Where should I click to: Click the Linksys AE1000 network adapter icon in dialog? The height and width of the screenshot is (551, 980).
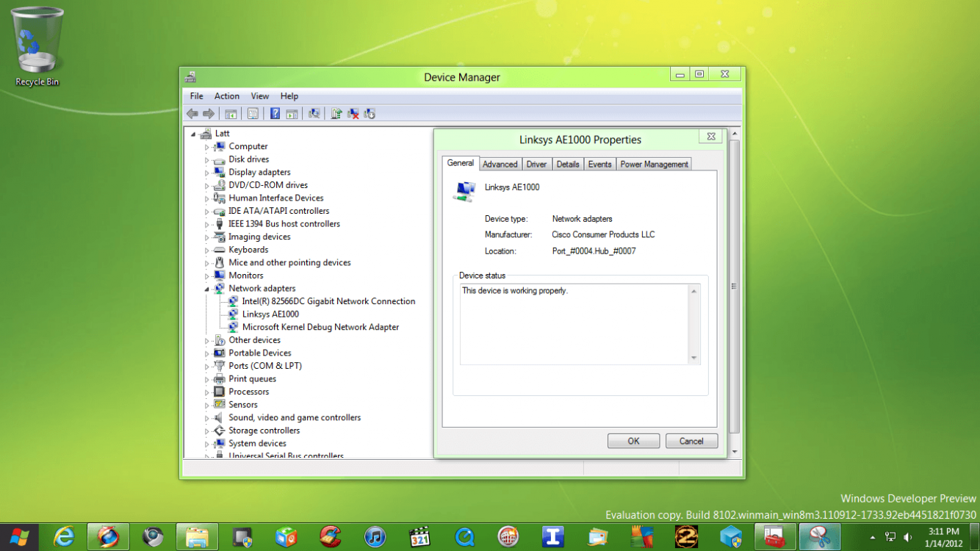pos(464,191)
